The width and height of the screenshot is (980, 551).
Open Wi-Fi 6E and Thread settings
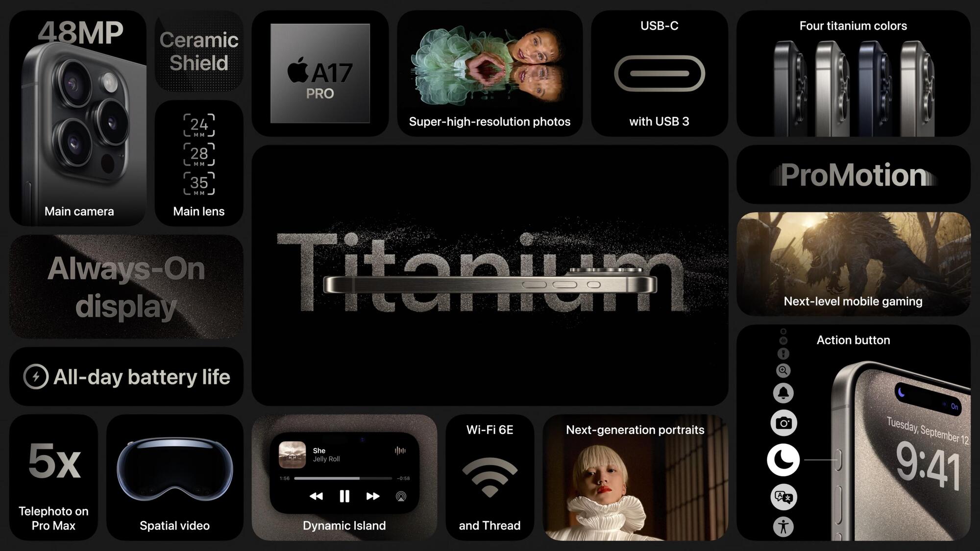tap(490, 476)
